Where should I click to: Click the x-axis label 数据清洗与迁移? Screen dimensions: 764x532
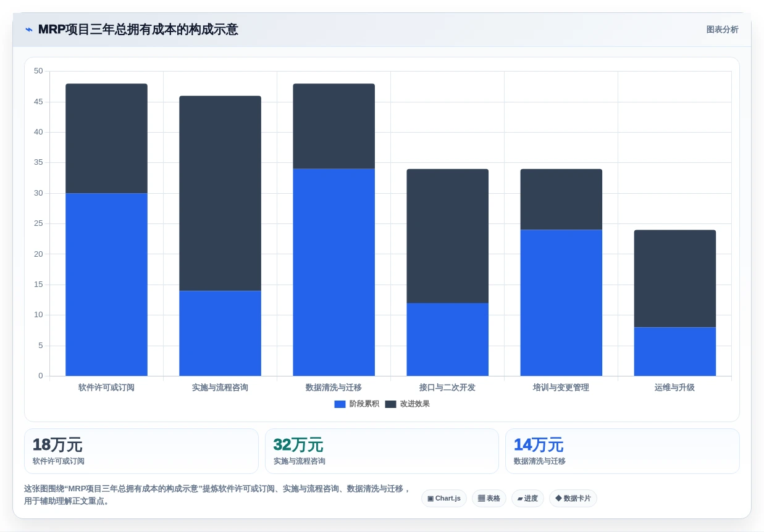point(334,388)
